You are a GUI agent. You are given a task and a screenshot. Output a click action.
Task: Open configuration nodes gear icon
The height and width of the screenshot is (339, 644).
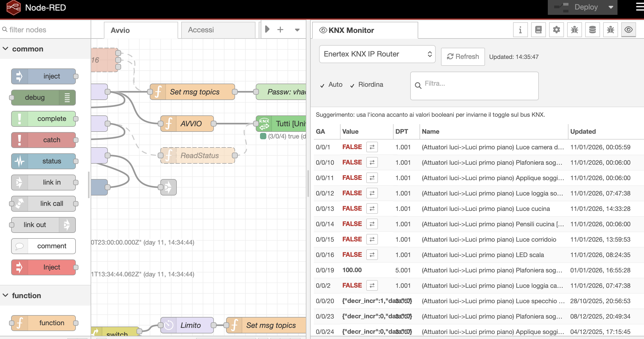click(556, 30)
